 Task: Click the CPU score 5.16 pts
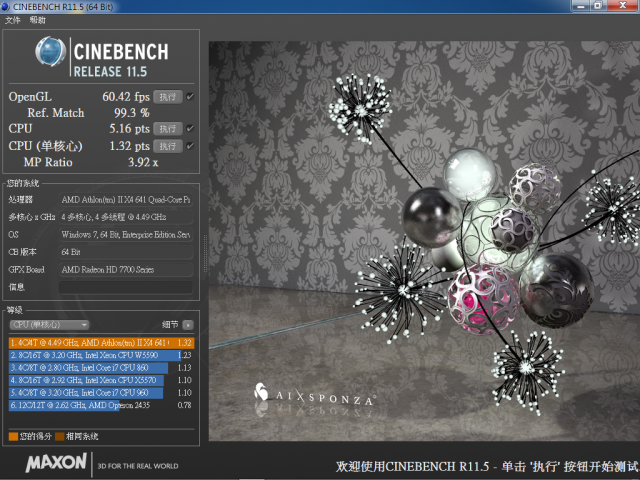click(x=129, y=129)
